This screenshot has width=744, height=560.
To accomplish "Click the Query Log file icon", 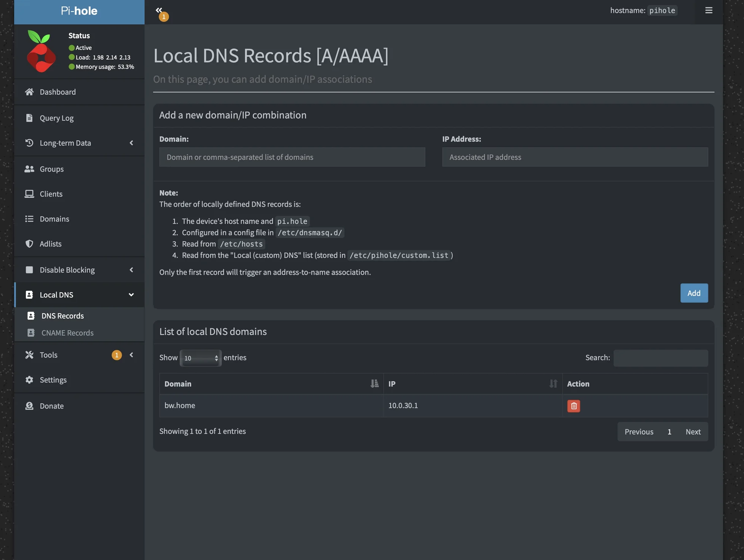I will [29, 118].
